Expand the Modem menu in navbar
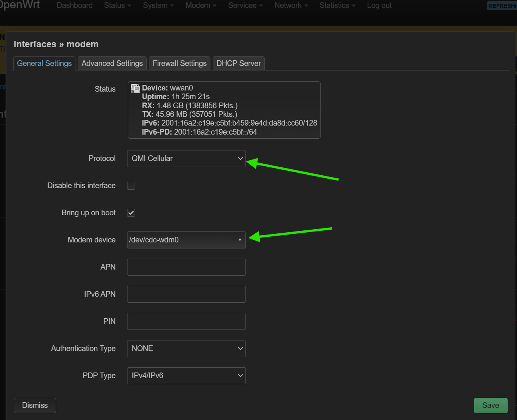517x420 pixels. coord(201,5)
